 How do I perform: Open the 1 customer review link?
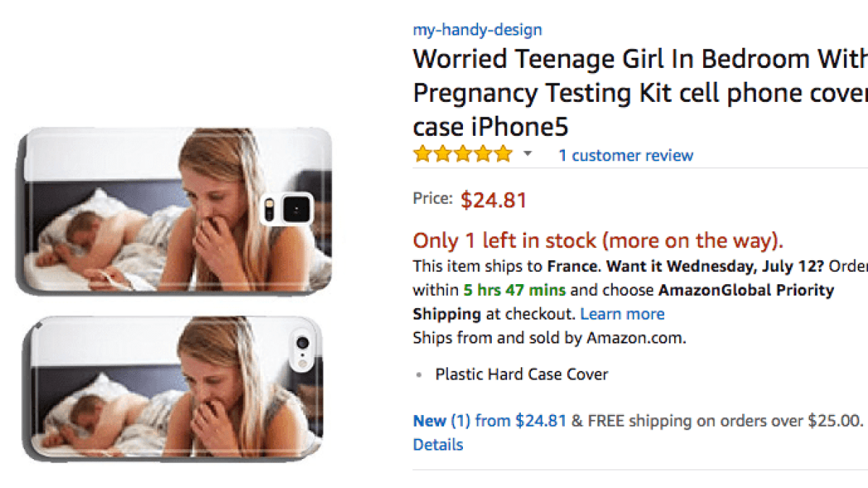pyautogui.click(x=625, y=155)
